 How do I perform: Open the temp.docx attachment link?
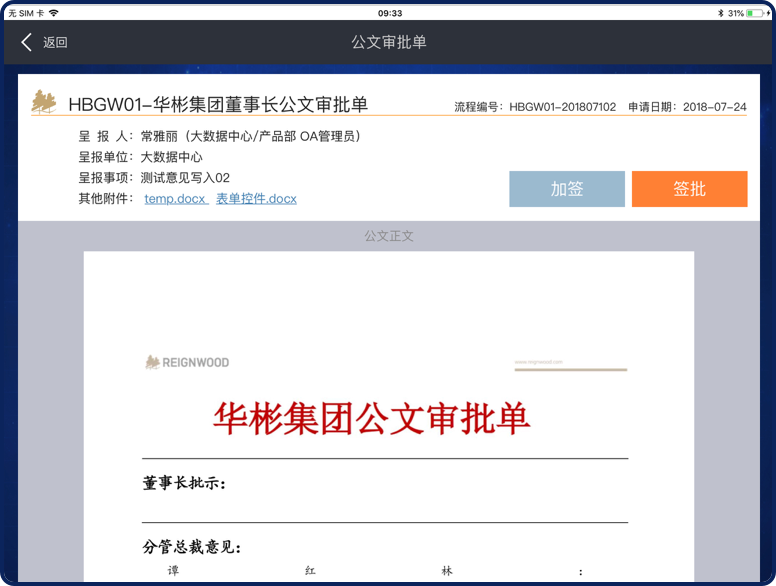click(176, 199)
